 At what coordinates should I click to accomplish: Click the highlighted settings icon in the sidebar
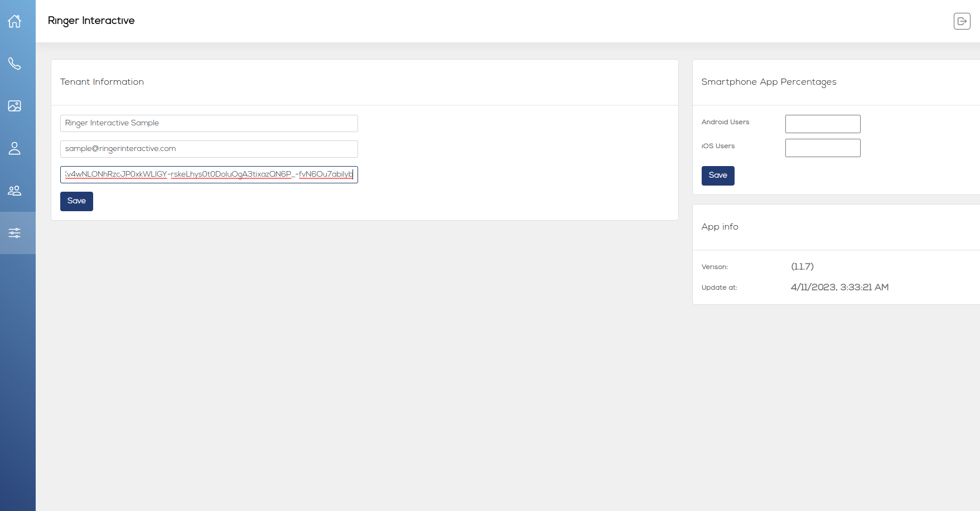14,233
